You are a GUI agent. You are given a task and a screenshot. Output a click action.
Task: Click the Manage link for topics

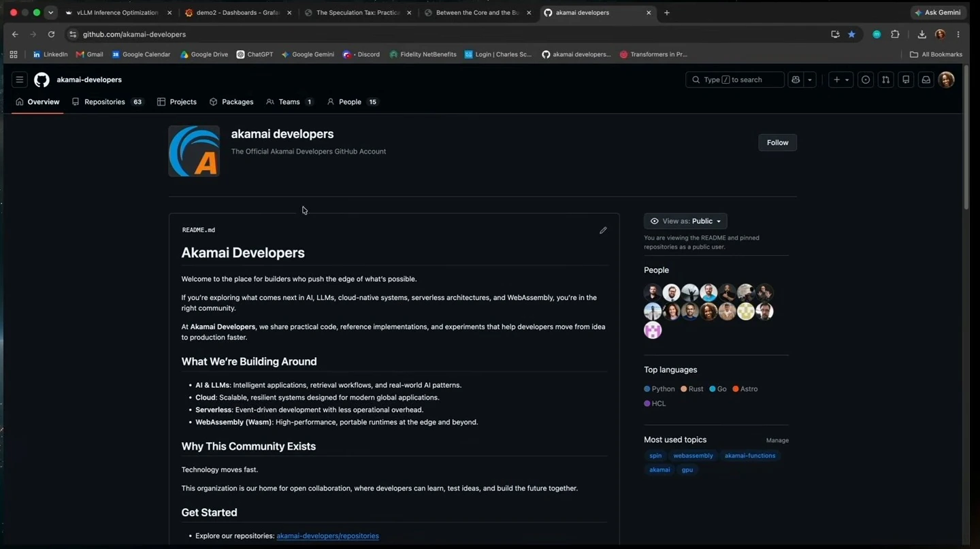click(777, 441)
